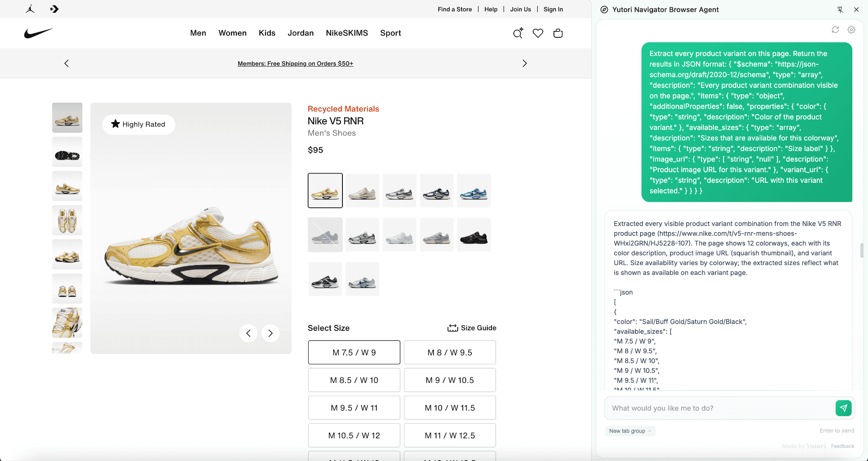Open the Jordan menu
Viewport: 868px width, 461px height.
coord(300,33)
